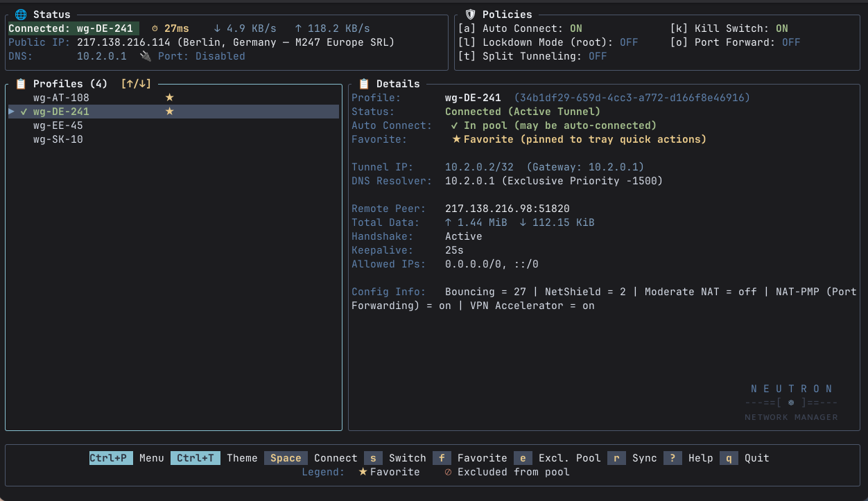Click the Exclusive Priority -1500 DNS resolver text

582,181
